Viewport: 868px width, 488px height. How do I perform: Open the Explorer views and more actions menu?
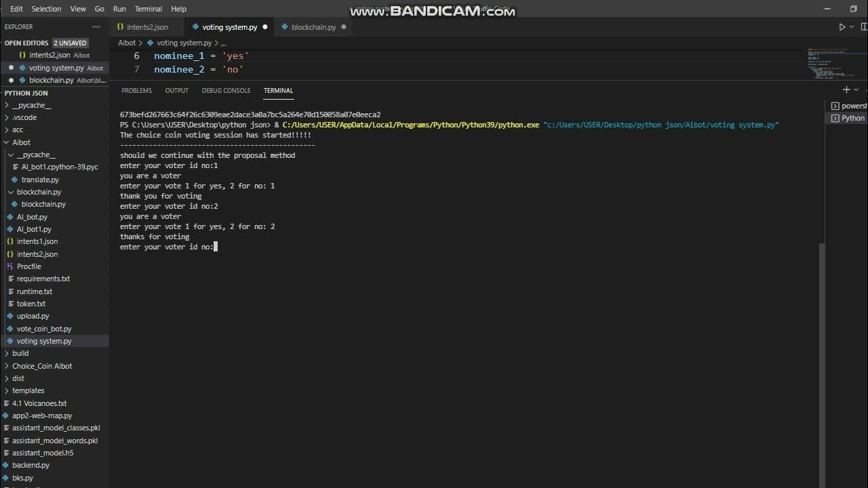(x=96, y=27)
